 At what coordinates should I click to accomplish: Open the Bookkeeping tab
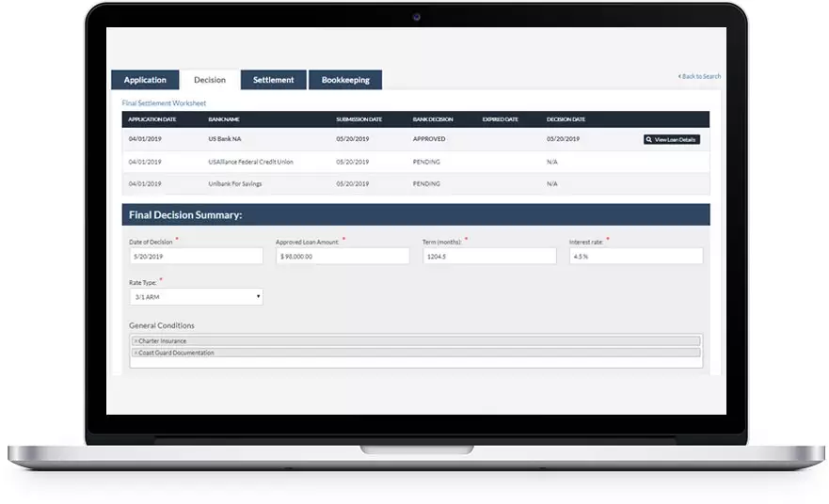345,80
